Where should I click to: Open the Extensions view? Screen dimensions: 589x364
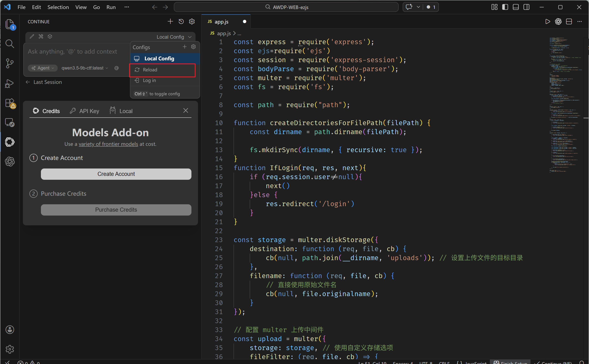(x=10, y=103)
